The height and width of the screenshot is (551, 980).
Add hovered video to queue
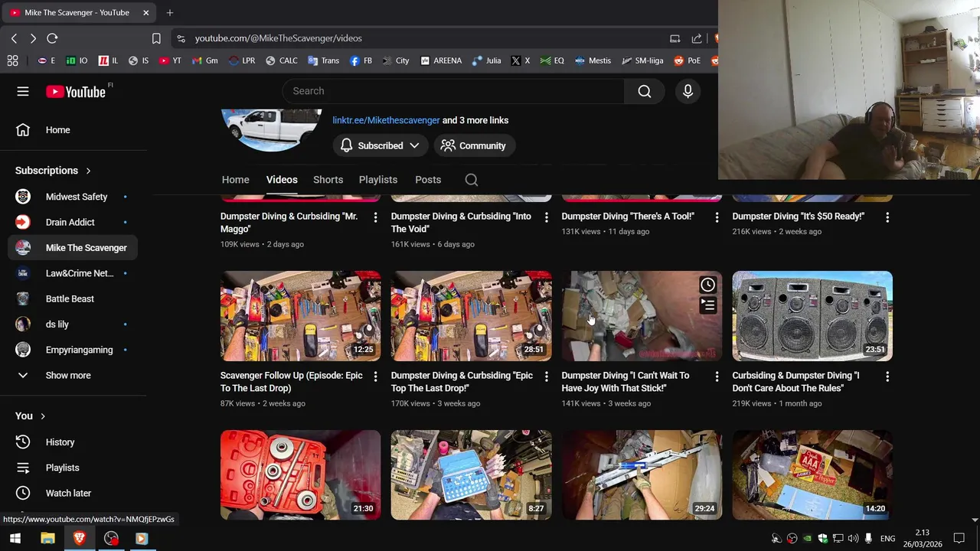tap(707, 305)
